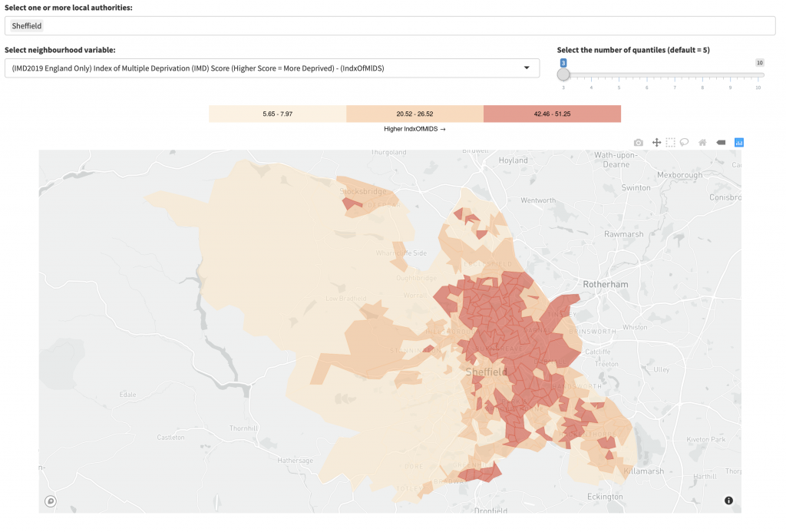Click the Sheffield label on the map
The height and width of the screenshot is (532, 786).
tap(486, 372)
